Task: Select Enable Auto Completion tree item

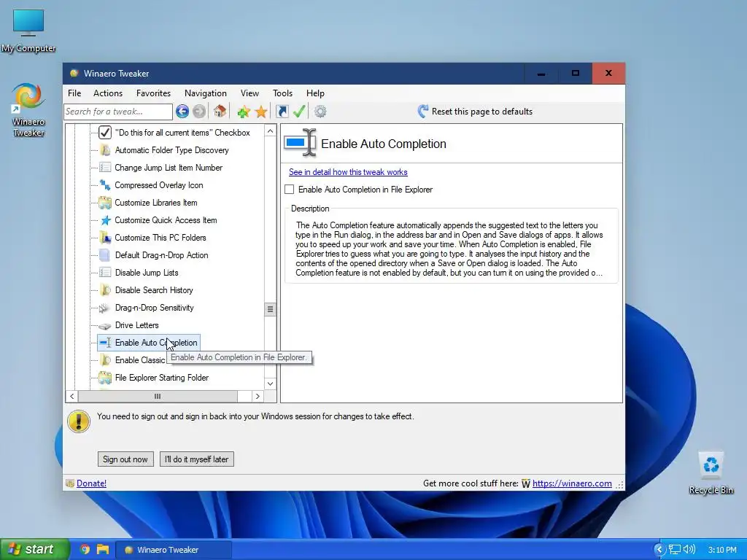Action: click(x=149, y=343)
